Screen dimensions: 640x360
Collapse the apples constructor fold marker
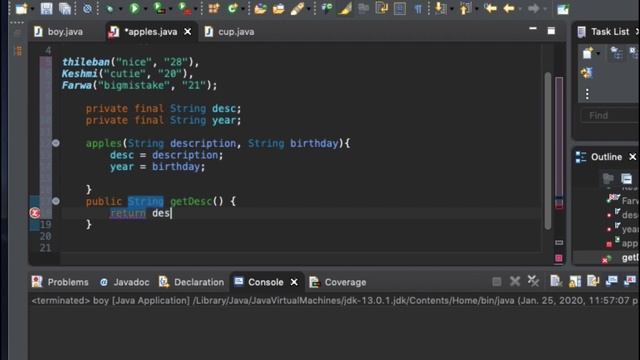56,143
